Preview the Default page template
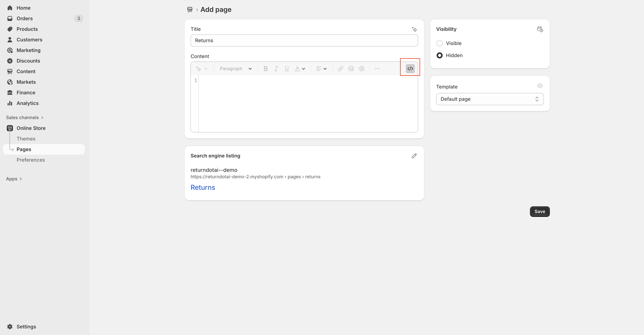The width and height of the screenshot is (644, 335). [540, 85]
